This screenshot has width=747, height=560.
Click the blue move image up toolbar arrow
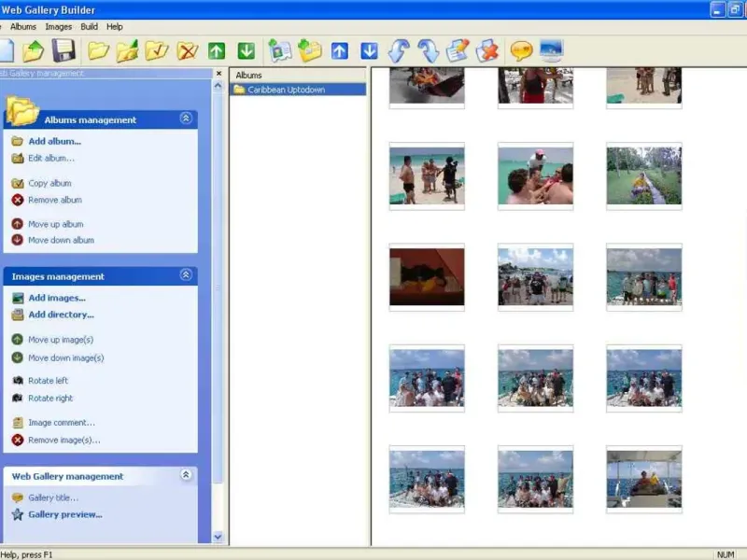pos(340,50)
